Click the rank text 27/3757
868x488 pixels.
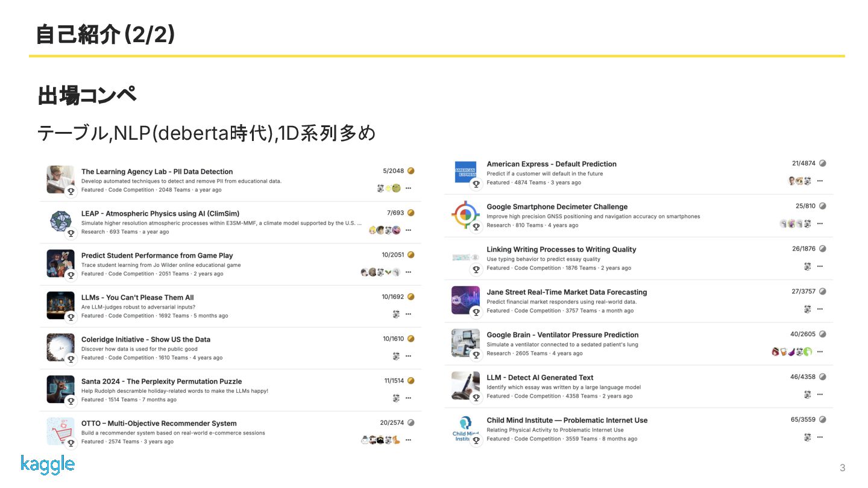804,292
